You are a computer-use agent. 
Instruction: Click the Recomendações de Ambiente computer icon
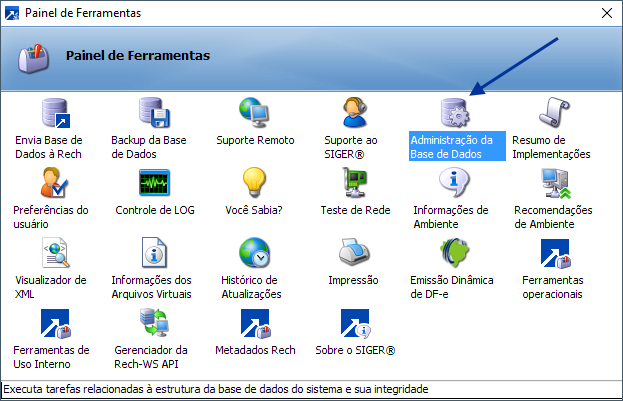coord(556,183)
